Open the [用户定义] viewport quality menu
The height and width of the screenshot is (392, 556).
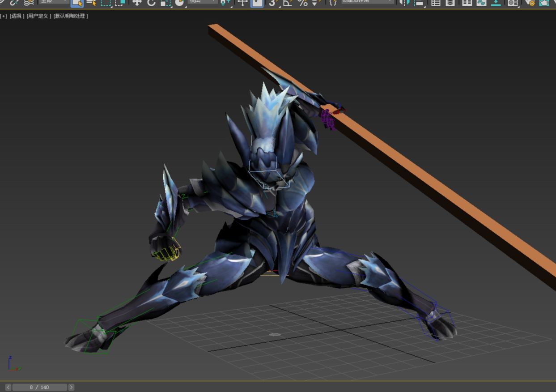(38, 16)
